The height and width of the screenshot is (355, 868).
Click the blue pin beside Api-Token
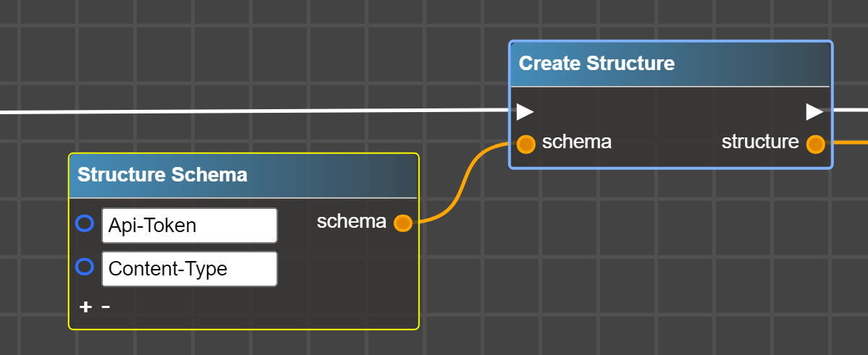pyautogui.click(x=85, y=224)
